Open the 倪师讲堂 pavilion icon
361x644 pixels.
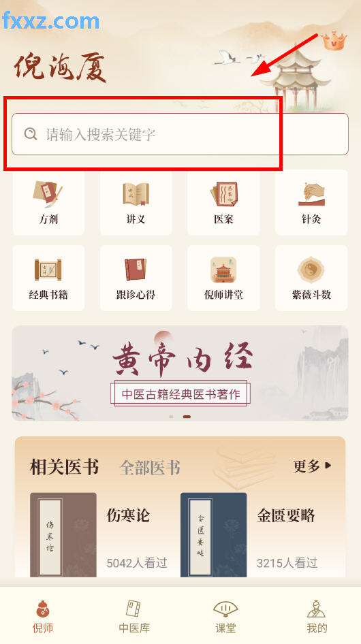pyautogui.click(x=223, y=270)
